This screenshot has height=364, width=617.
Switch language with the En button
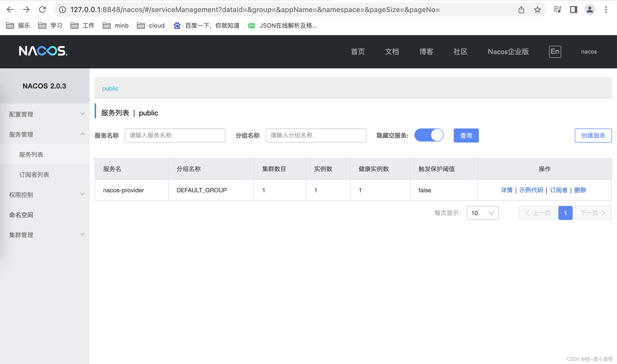(555, 52)
